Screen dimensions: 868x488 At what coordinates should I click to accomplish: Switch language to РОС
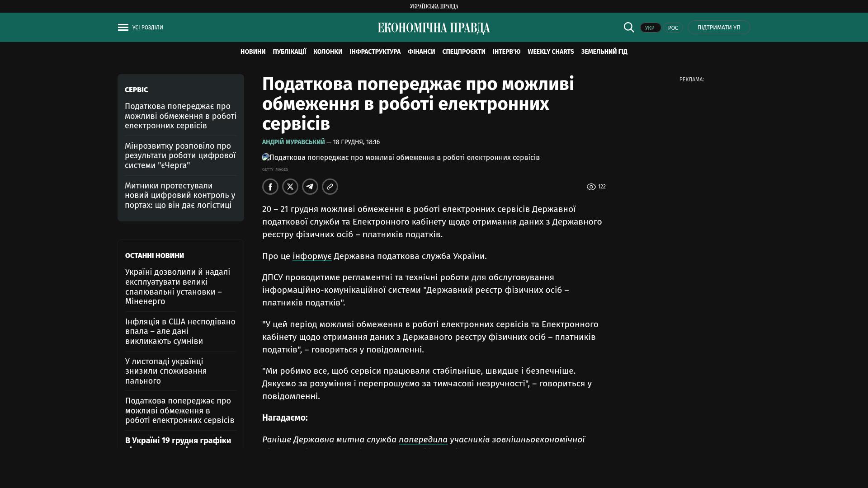(673, 28)
